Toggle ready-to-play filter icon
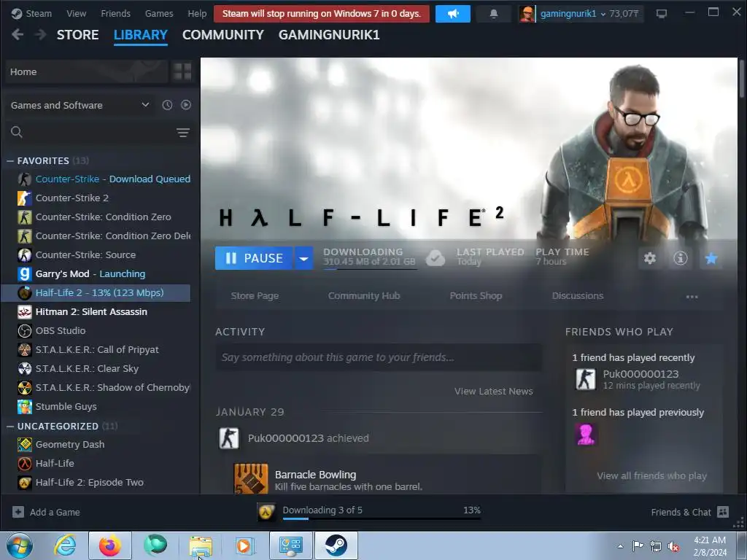This screenshot has width=747, height=560. 186,105
